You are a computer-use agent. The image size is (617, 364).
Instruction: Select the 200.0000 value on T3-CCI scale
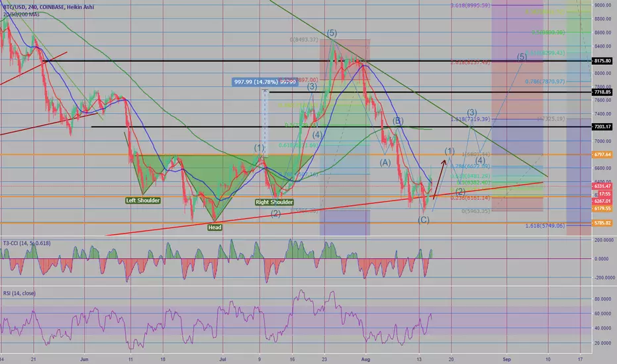pos(604,240)
